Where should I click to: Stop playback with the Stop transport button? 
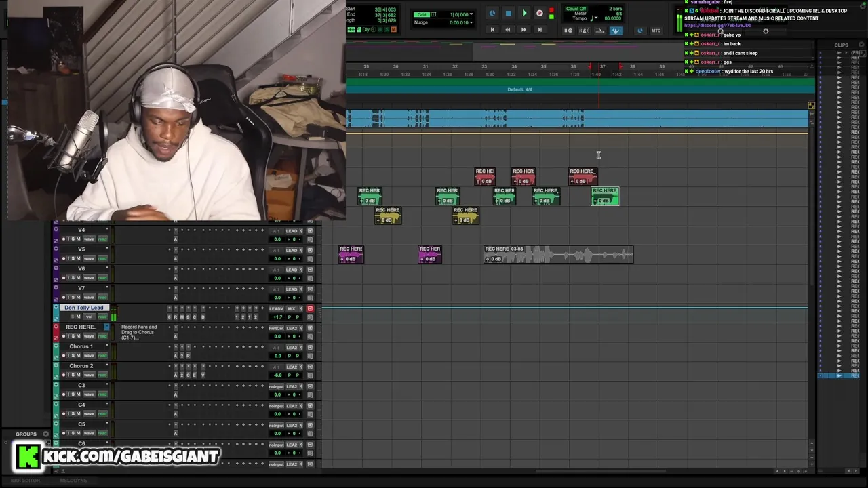(509, 13)
